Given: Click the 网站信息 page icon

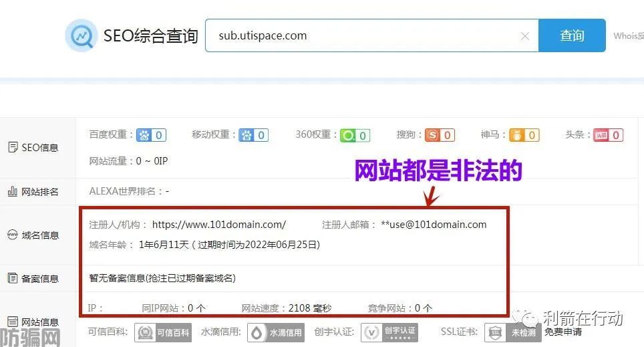Looking at the screenshot, I should click(x=13, y=322).
